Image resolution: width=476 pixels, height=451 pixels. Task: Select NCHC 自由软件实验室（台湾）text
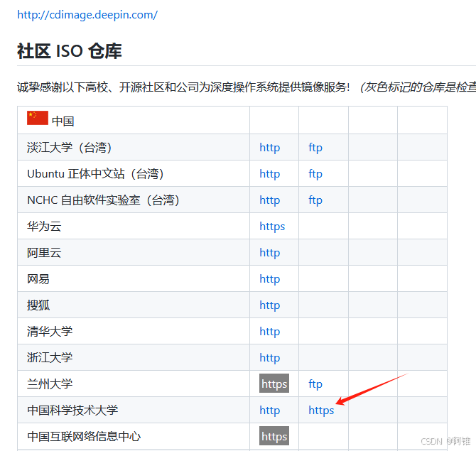pos(104,200)
